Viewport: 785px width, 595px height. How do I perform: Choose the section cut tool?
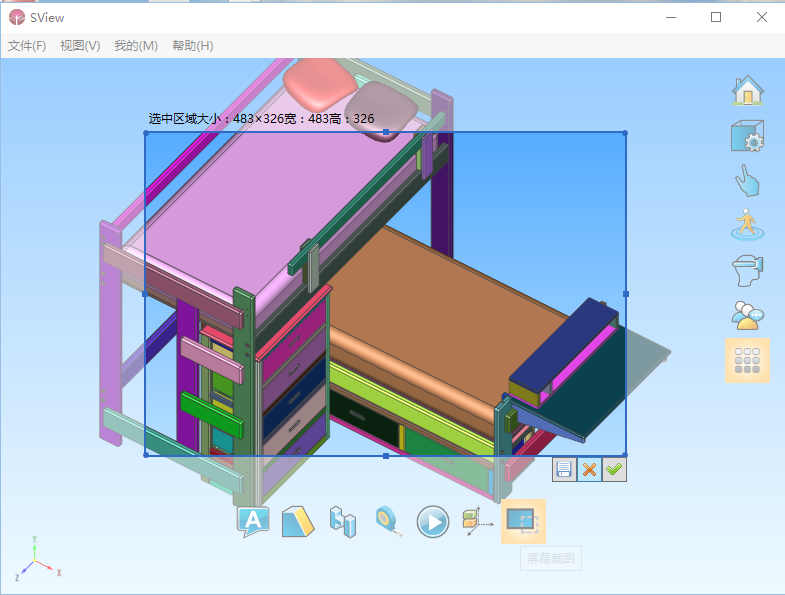298,522
